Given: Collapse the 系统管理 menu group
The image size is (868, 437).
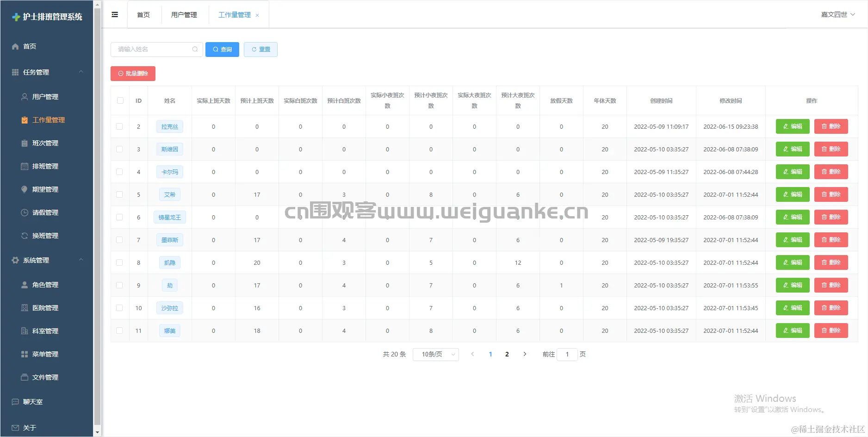Looking at the screenshot, I should coord(81,260).
